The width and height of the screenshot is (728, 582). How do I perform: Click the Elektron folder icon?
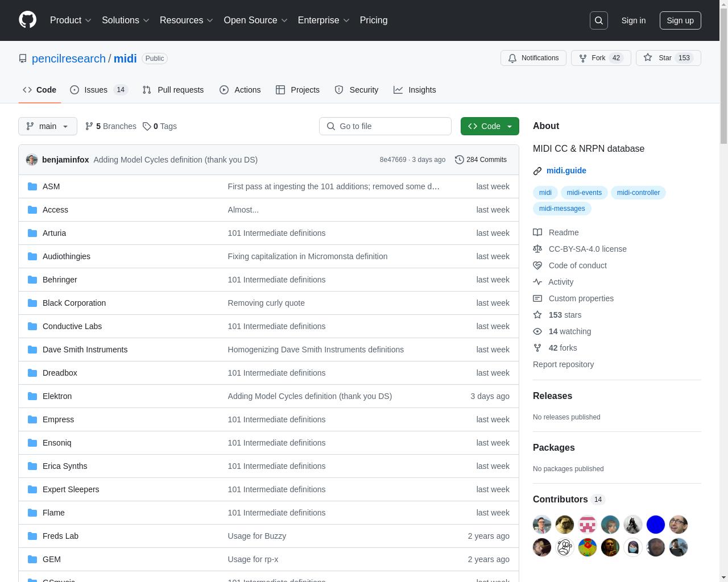point(32,396)
